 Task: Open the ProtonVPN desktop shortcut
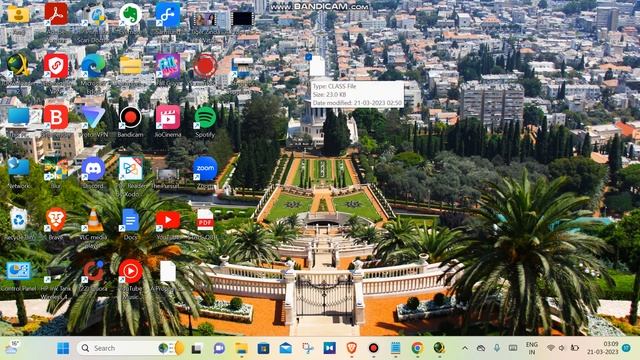[93, 117]
